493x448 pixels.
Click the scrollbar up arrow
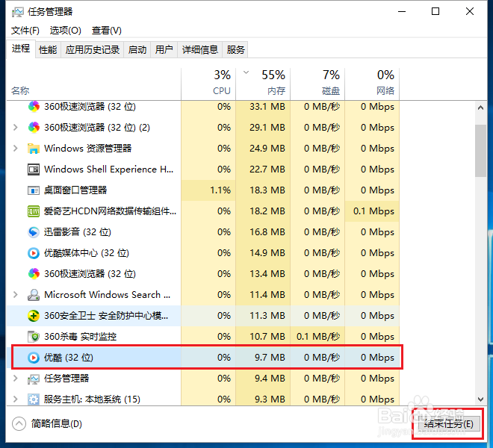coord(480,108)
